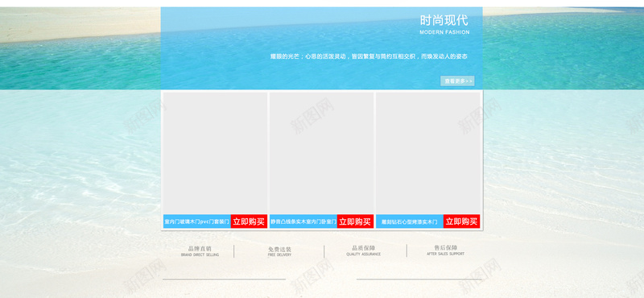Click the 查看更多>> button in the banner

coord(457,81)
